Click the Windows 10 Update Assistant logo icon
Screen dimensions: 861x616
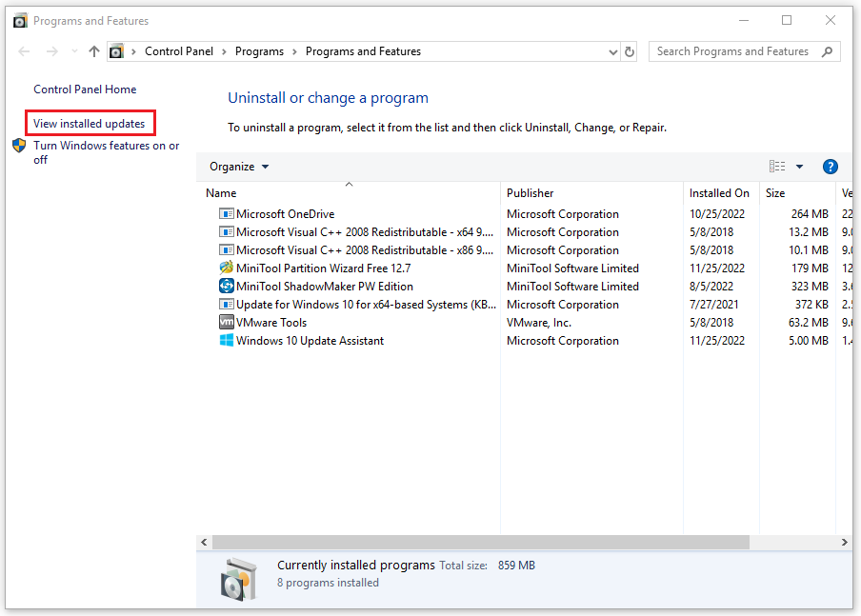tap(227, 341)
